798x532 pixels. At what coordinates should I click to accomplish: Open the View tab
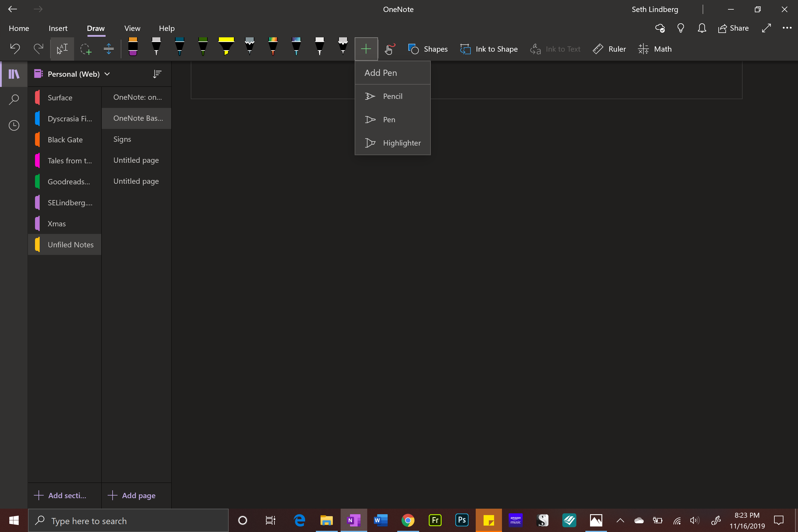point(132,28)
